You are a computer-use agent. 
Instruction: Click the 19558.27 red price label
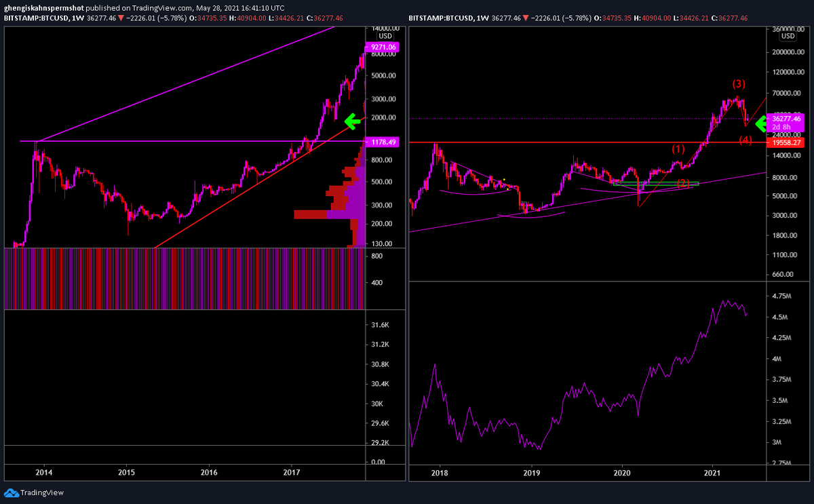(787, 143)
